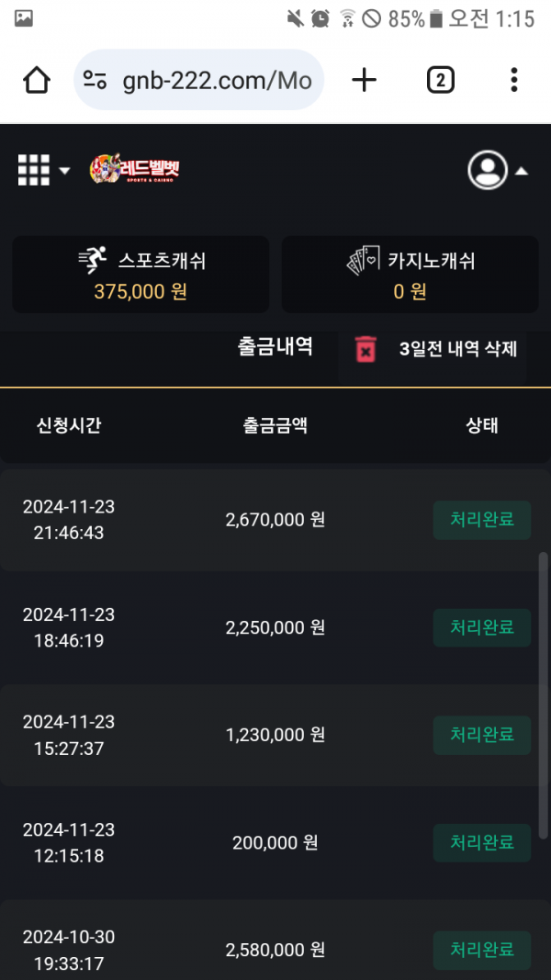Tap the browser home icon
Image resolution: width=551 pixels, height=980 pixels.
pos(37,81)
